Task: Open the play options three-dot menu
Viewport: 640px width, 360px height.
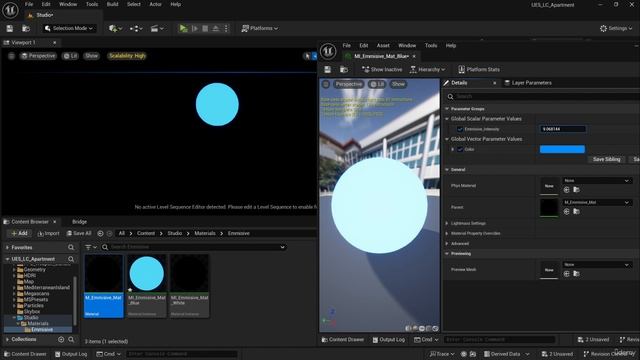Action: (226, 28)
